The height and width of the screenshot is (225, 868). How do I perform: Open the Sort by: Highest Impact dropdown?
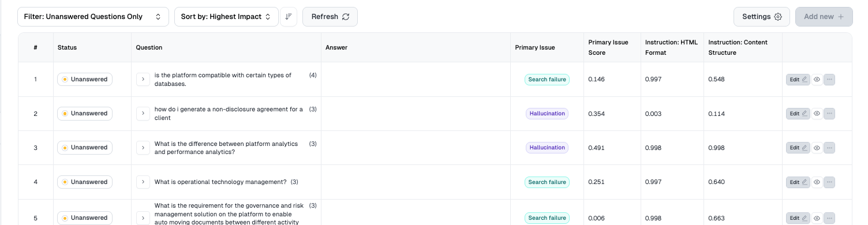point(226,17)
